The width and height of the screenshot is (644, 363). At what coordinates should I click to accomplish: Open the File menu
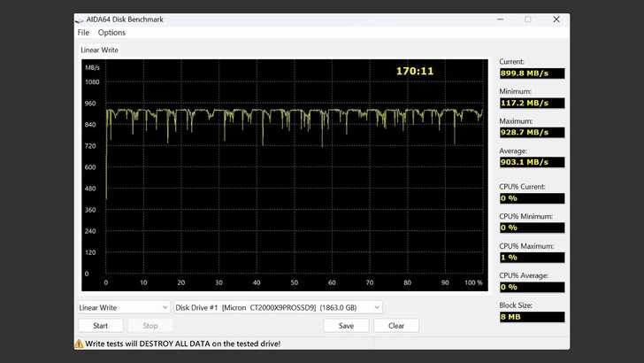[83, 33]
